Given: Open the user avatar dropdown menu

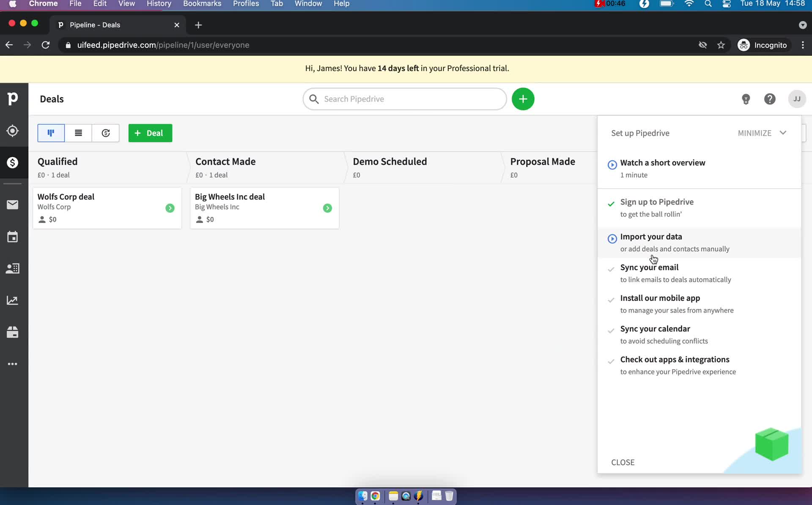Looking at the screenshot, I should pos(796,99).
